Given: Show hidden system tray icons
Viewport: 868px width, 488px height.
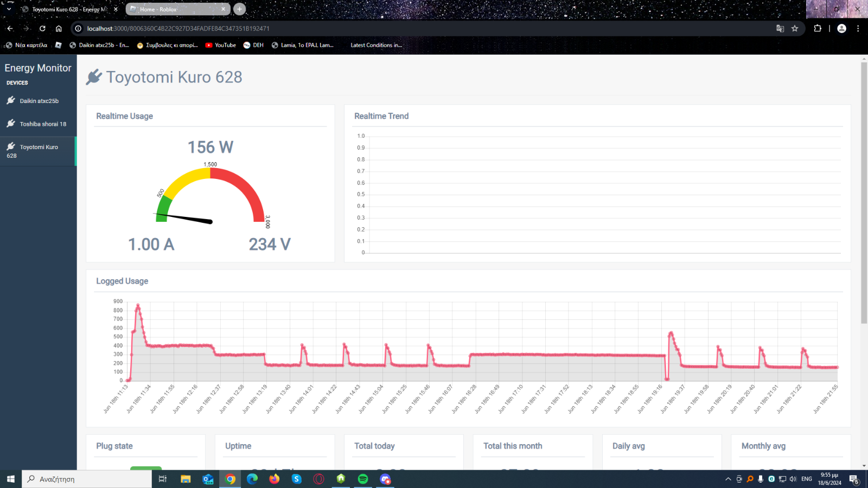Looking at the screenshot, I should coord(728,479).
